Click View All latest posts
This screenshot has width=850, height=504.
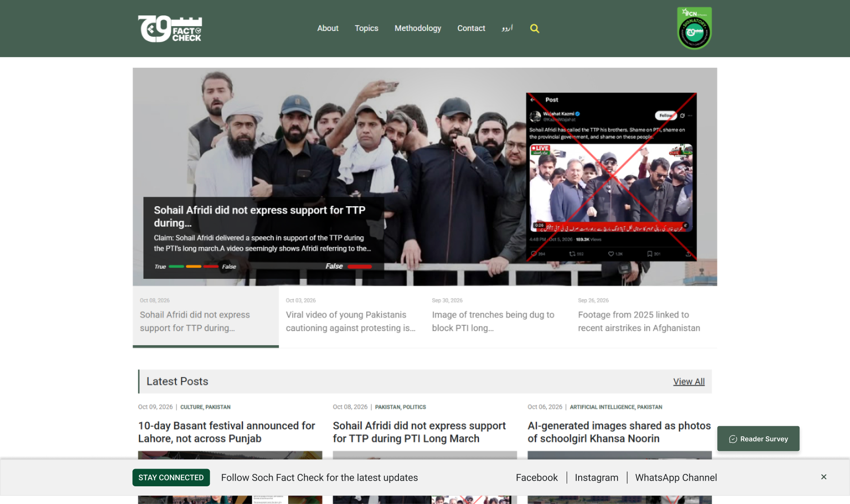pyautogui.click(x=688, y=381)
